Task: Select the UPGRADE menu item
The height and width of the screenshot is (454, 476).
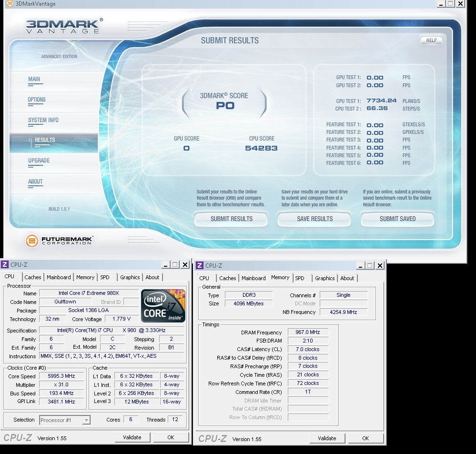Action: [39, 161]
